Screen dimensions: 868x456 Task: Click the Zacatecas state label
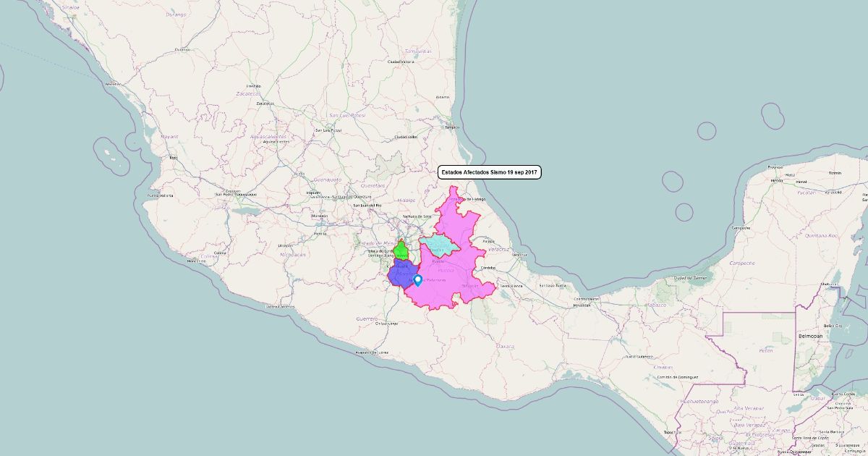coord(248,94)
